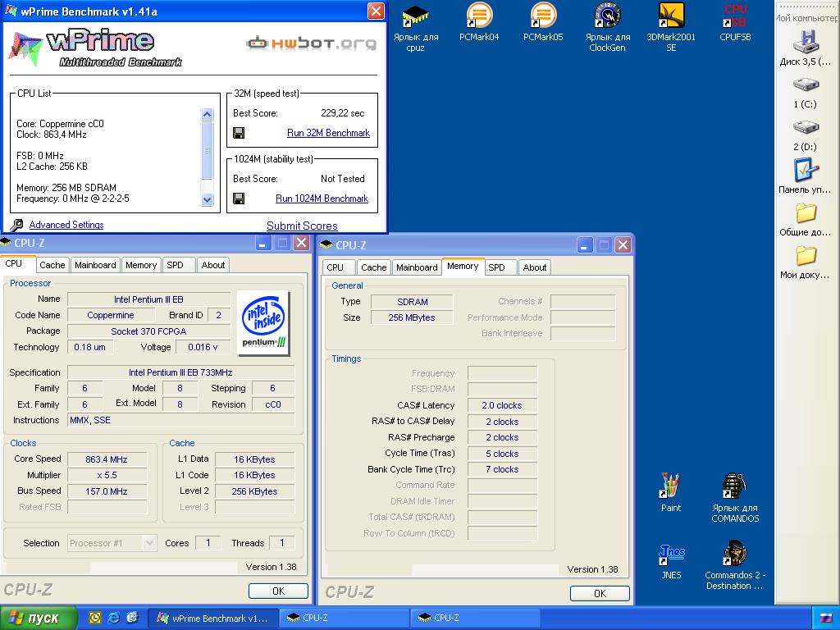Viewport: 840px width, 630px height.
Task: Launch JNES desktop icon
Action: tap(671, 561)
